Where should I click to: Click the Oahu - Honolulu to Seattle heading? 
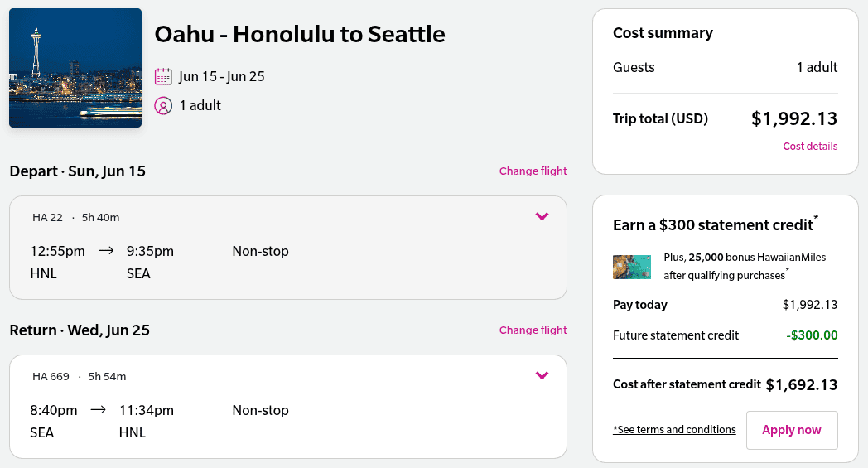coord(300,34)
